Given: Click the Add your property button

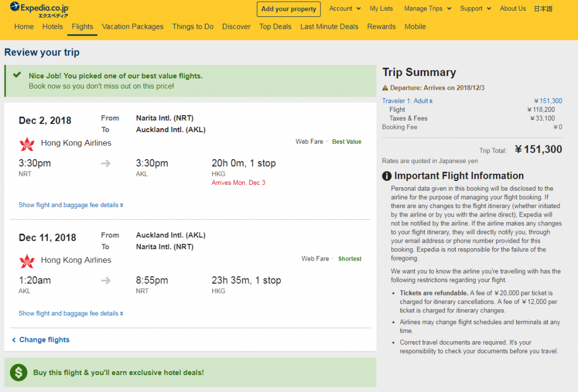Looking at the screenshot, I should pos(288,9).
